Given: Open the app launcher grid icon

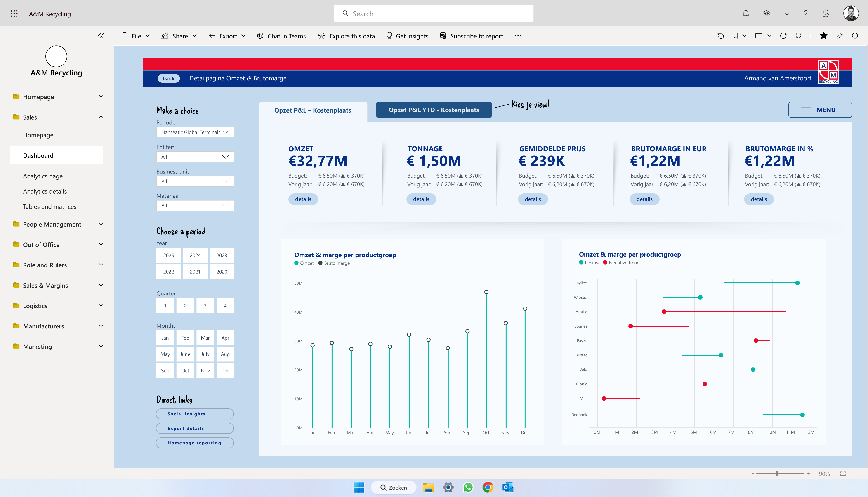Looking at the screenshot, I should 14,14.
